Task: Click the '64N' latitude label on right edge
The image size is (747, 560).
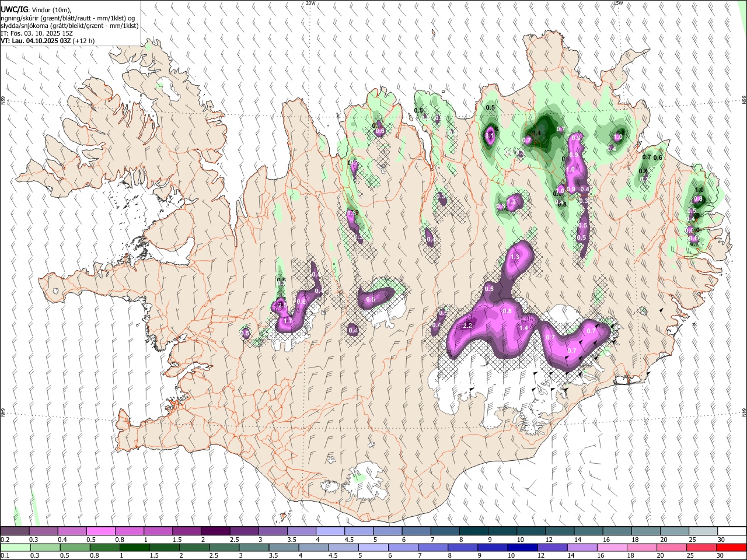Action: (x=744, y=412)
